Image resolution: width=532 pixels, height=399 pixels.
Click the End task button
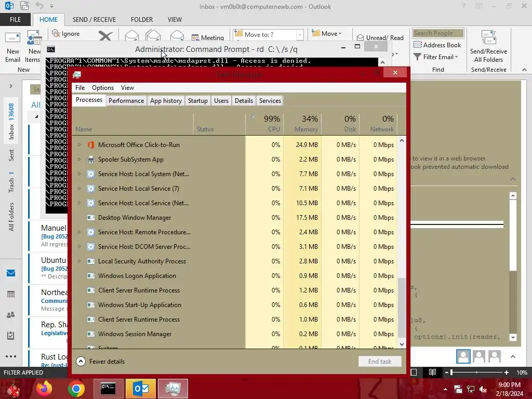(x=380, y=362)
